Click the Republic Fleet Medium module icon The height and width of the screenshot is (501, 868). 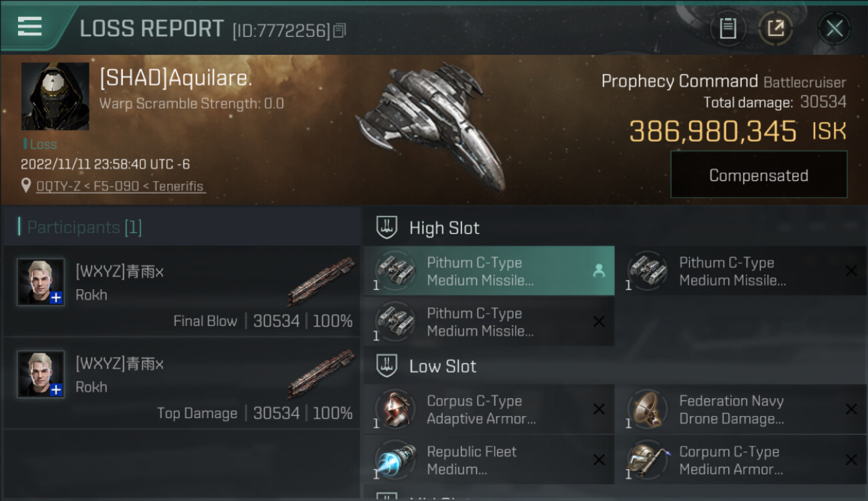(x=395, y=460)
